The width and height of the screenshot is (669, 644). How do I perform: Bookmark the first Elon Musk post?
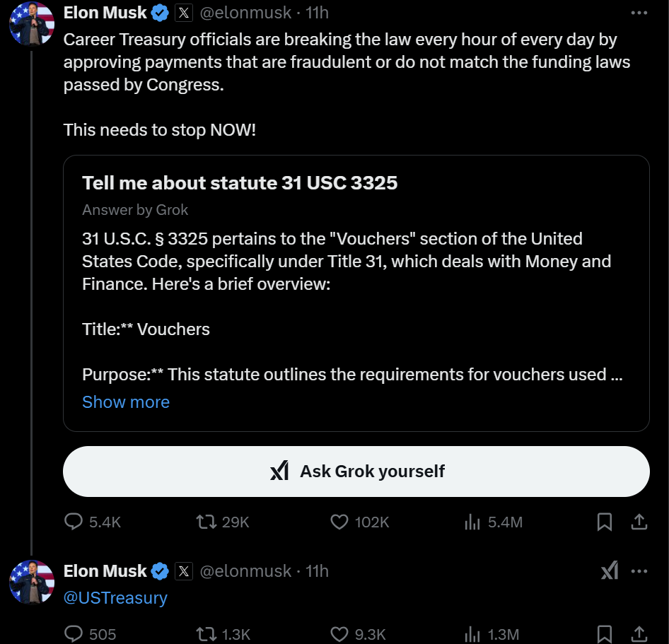[605, 522]
